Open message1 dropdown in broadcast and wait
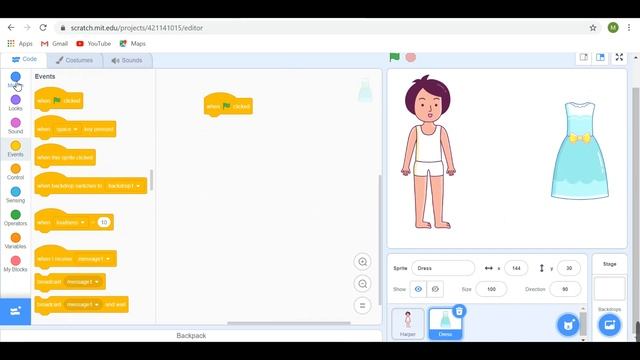640x360 pixels. pyautogui.click(x=82, y=304)
